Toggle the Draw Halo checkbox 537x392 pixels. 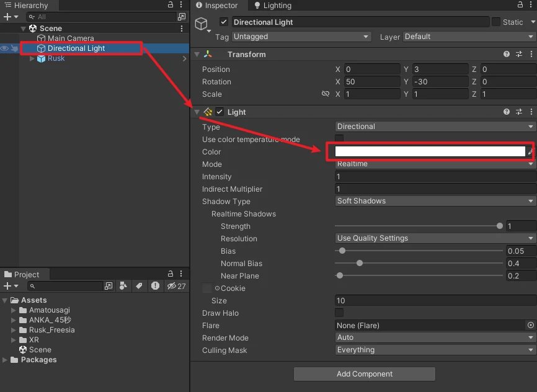[339, 313]
